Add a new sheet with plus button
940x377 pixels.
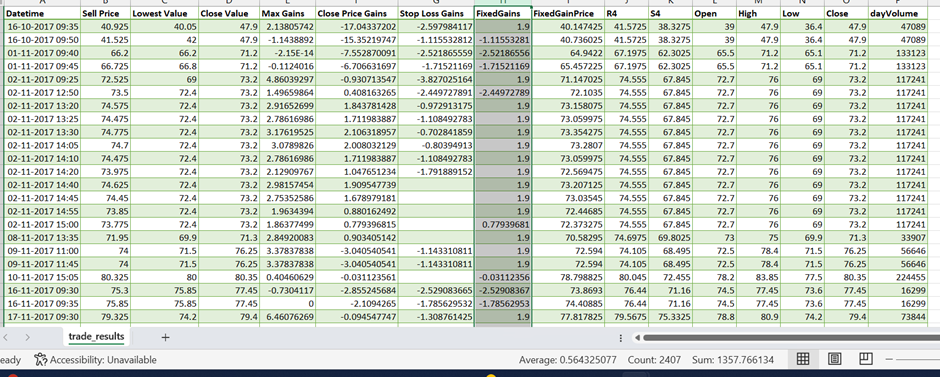(165, 337)
